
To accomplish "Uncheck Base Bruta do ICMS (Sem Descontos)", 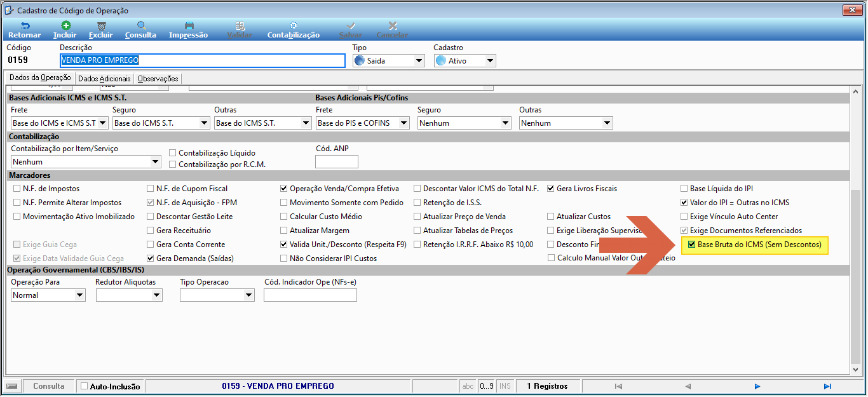I will 691,245.
